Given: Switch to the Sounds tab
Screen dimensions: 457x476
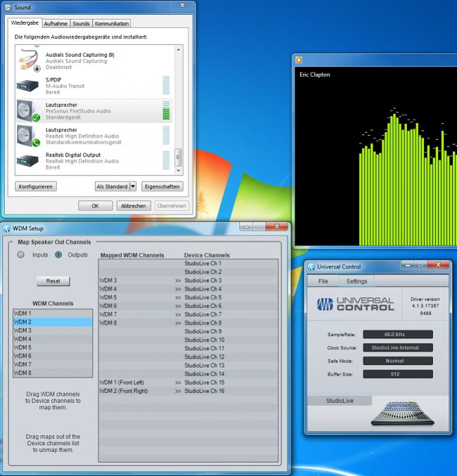Looking at the screenshot, I should click(81, 24).
